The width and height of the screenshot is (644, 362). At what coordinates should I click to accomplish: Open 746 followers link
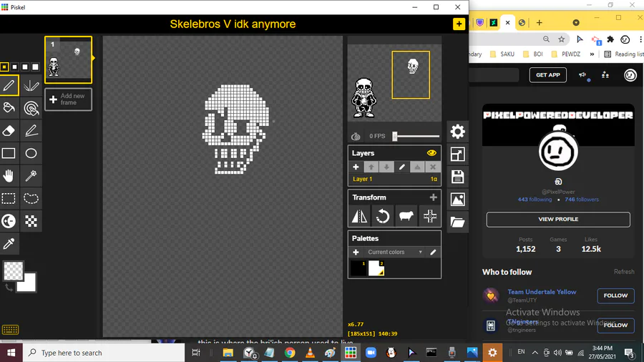[x=582, y=200]
